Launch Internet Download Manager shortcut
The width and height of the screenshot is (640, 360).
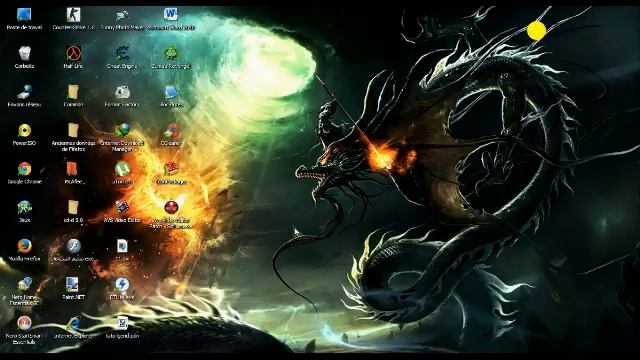122,130
